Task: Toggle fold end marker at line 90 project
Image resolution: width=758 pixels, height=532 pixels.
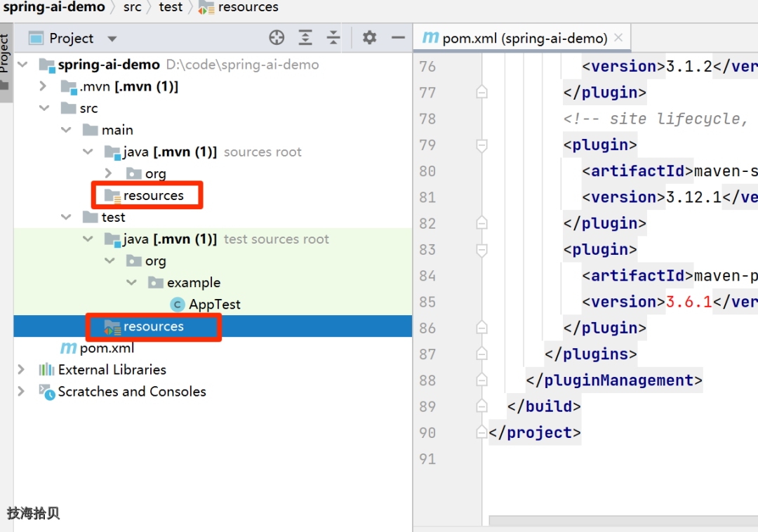Action: [481, 432]
